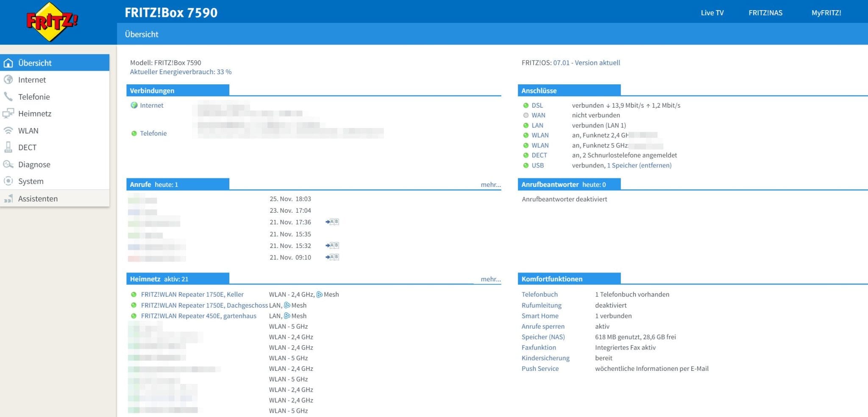
Task: Select the Telefonie phone handset icon
Action: (x=8, y=97)
